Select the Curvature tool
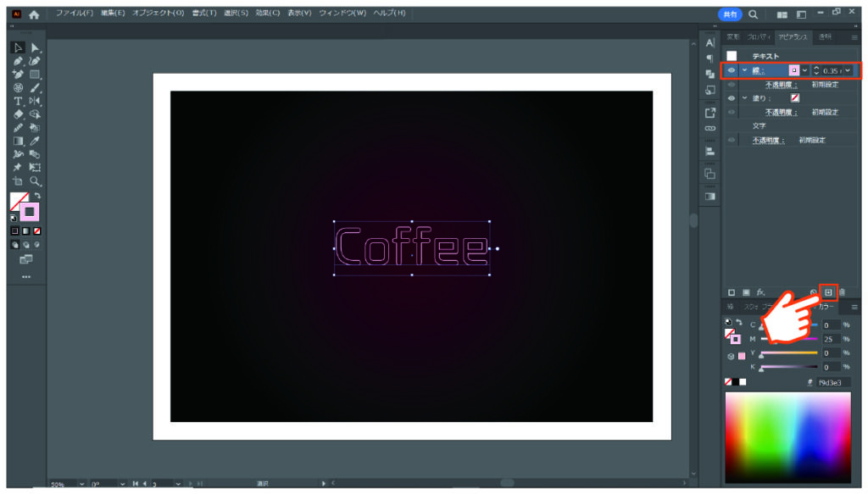This screenshot has width=868, height=494. (x=35, y=61)
